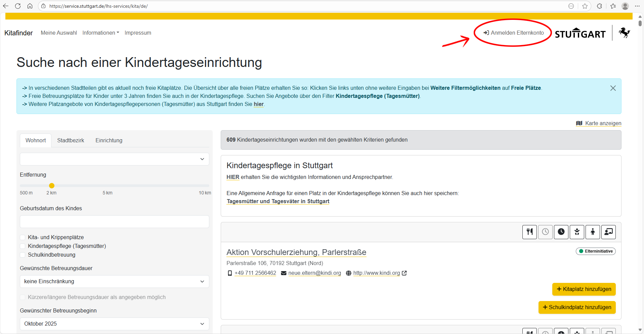Click the teacher at blackboard icon

pyautogui.click(x=608, y=232)
